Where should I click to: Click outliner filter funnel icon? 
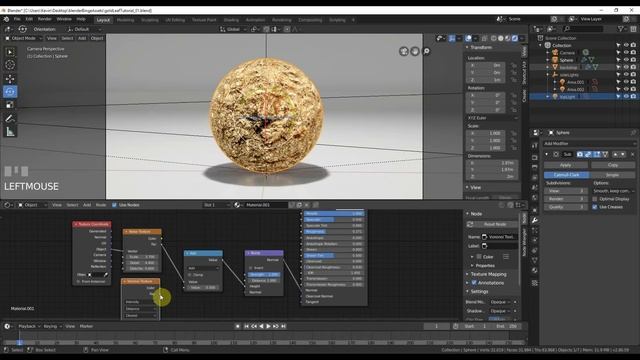(x=621, y=29)
